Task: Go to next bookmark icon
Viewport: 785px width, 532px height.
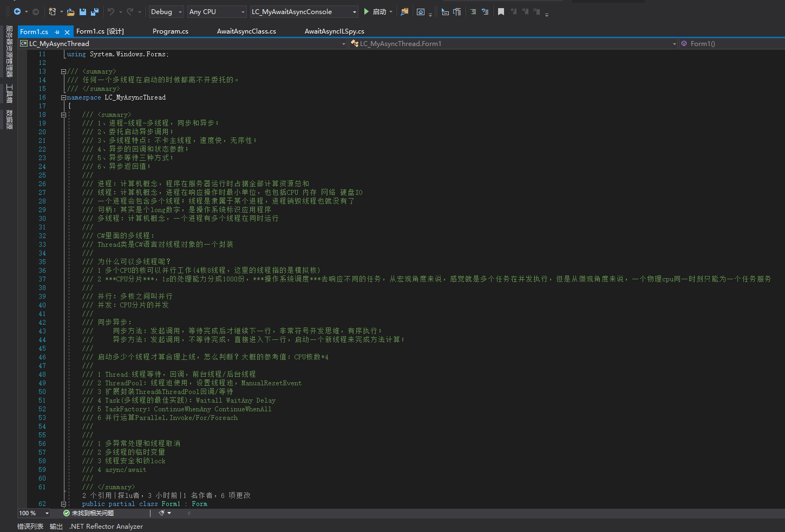Action: pyautogui.click(x=525, y=11)
